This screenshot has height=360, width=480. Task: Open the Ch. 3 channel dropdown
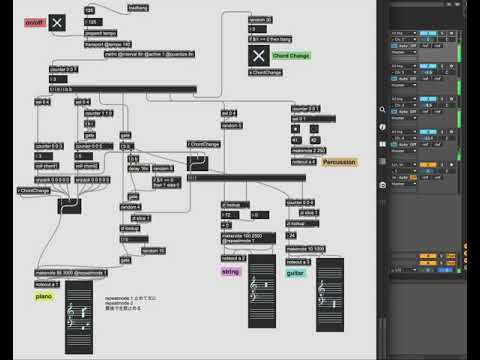(x=404, y=72)
